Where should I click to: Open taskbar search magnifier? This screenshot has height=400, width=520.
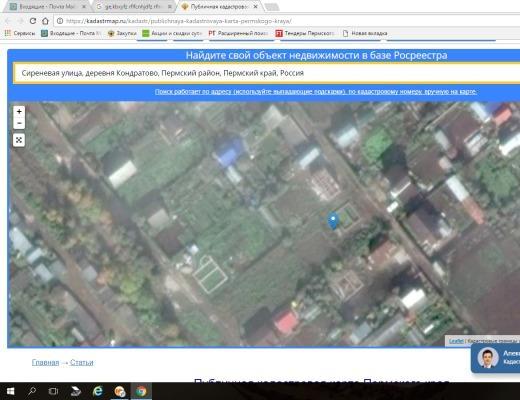pos(32,391)
